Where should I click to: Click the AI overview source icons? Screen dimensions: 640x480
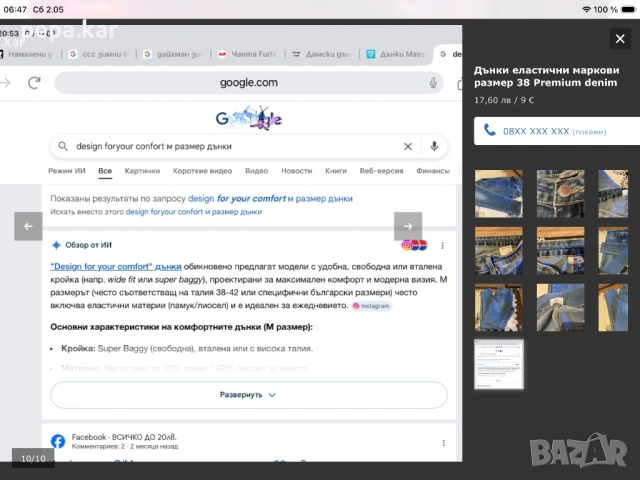pos(414,245)
